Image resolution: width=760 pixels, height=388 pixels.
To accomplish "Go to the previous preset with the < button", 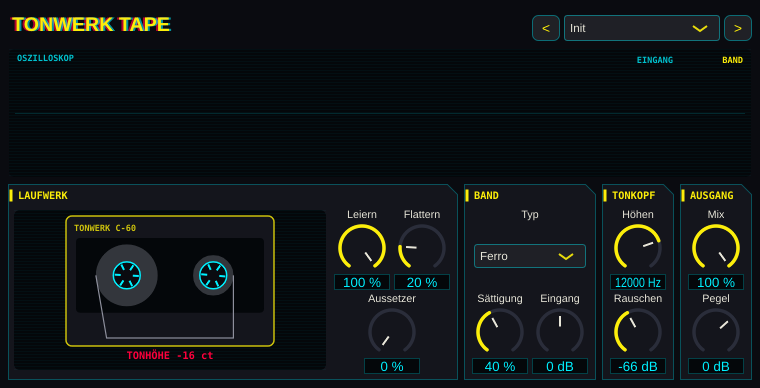I will click(546, 28).
